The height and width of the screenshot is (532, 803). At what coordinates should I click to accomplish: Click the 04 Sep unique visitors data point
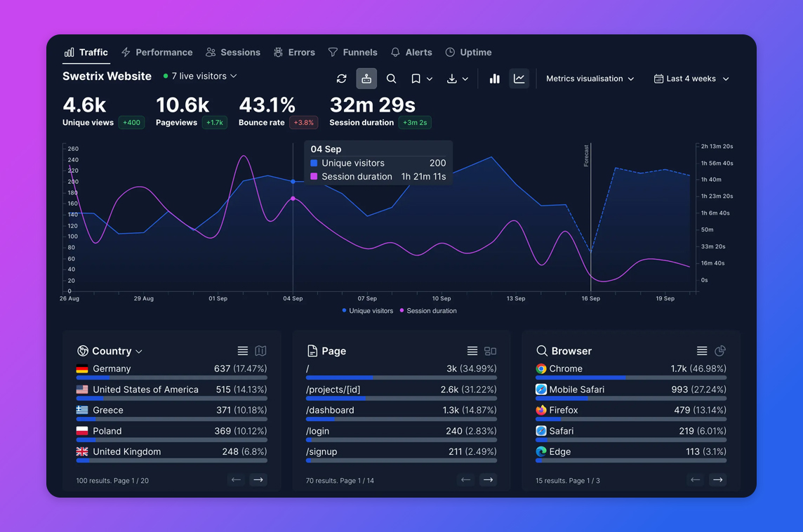pos(293,181)
